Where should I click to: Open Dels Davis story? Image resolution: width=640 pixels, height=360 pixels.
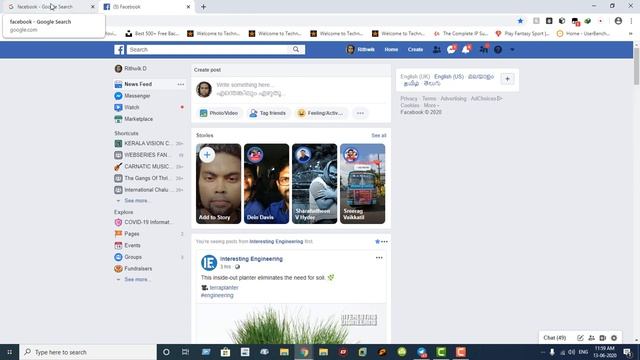(x=267, y=184)
